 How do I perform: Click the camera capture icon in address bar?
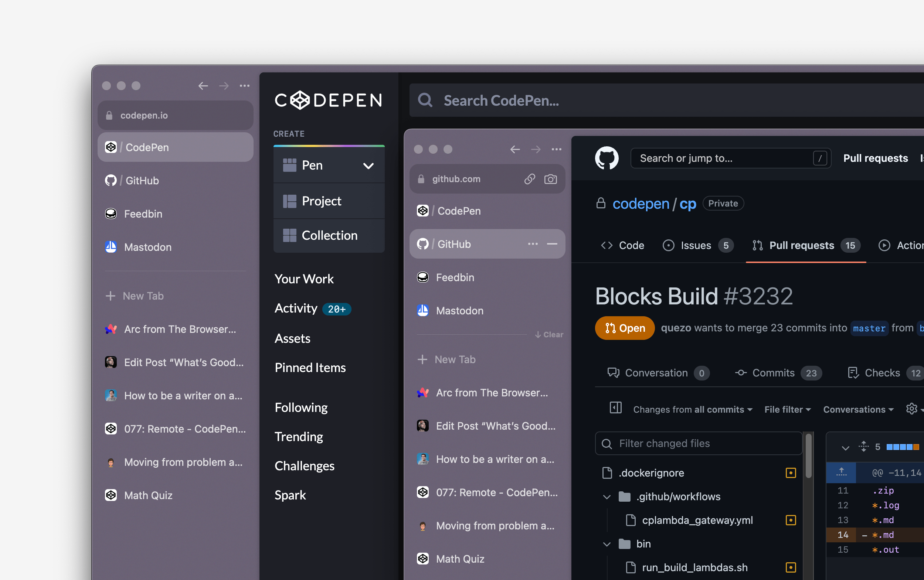click(550, 179)
